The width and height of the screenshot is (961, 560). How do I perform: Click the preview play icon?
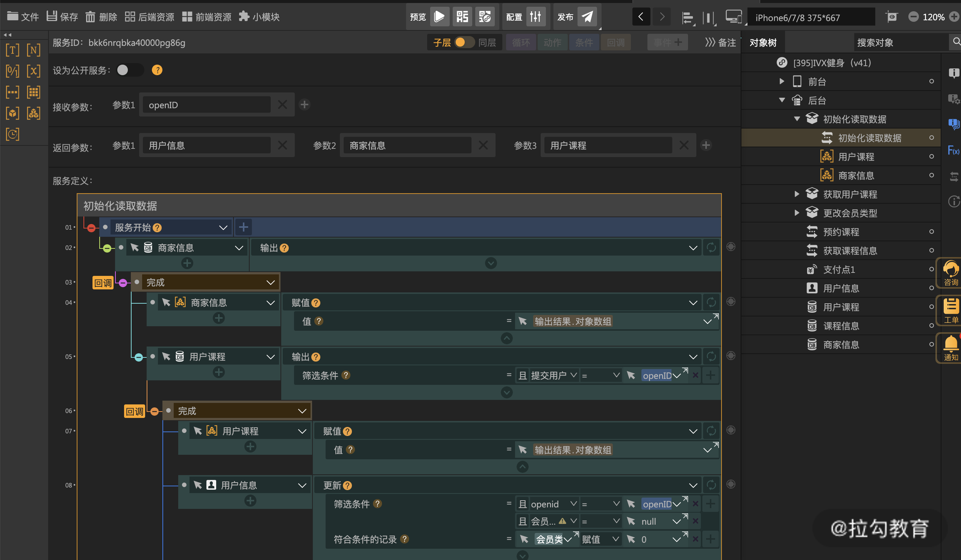[439, 17]
